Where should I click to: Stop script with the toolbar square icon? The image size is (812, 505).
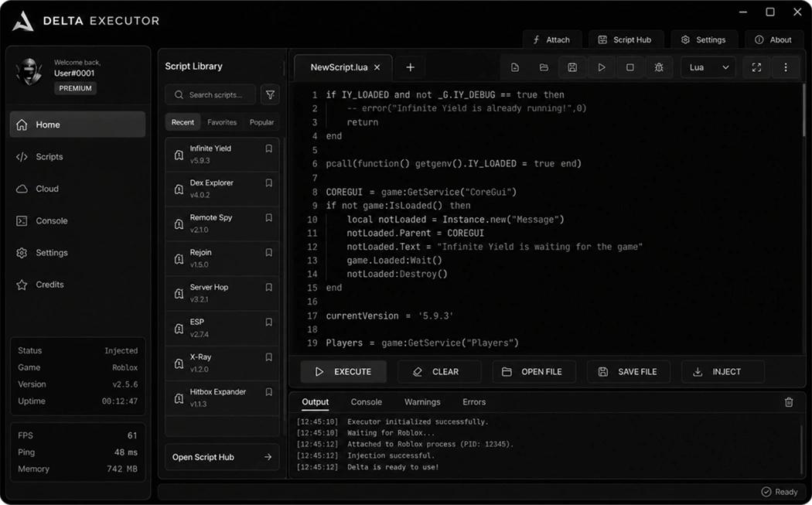click(629, 67)
